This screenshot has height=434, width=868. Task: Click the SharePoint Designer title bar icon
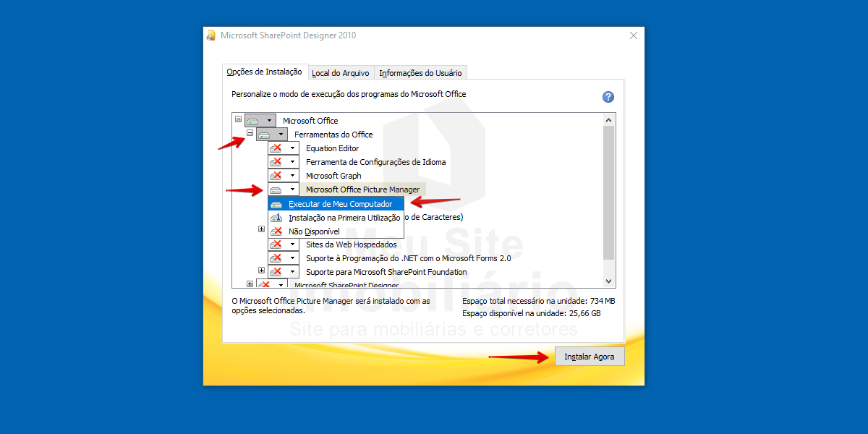211,35
